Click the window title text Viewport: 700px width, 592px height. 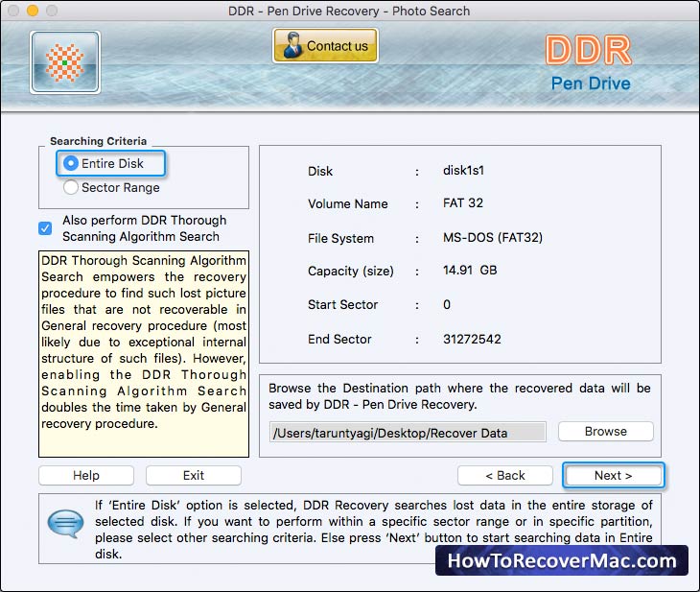(349, 11)
